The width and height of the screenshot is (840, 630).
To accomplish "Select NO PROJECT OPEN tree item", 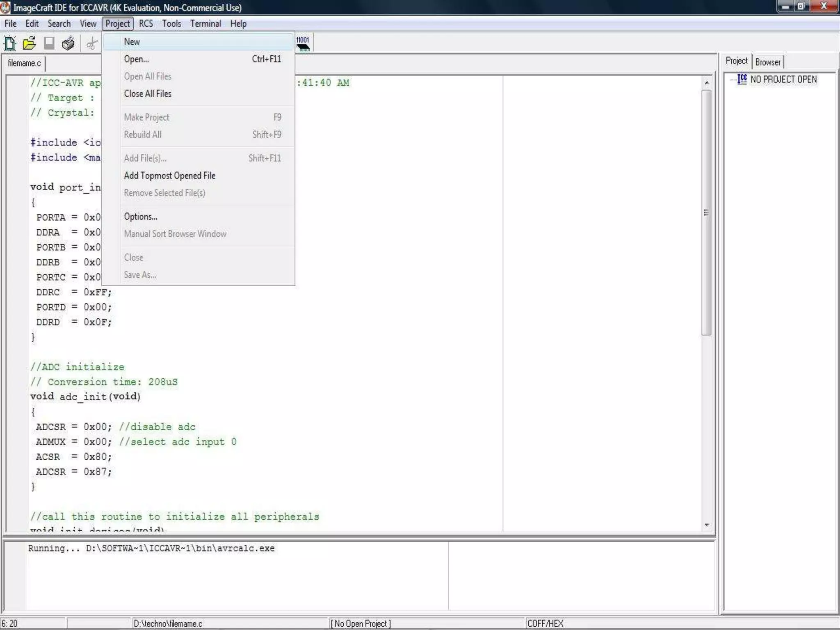I will pyautogui.click(x=783, y=80).
